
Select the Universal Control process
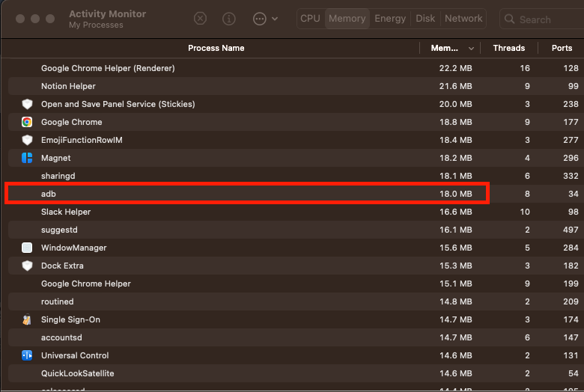click(296, 355)
